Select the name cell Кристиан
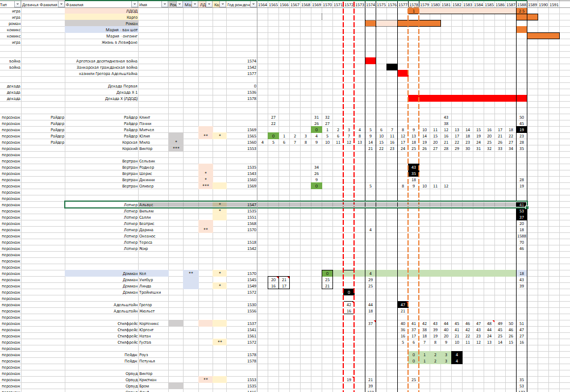The height and width of the screenshot is (392, 570). point(153,380)
